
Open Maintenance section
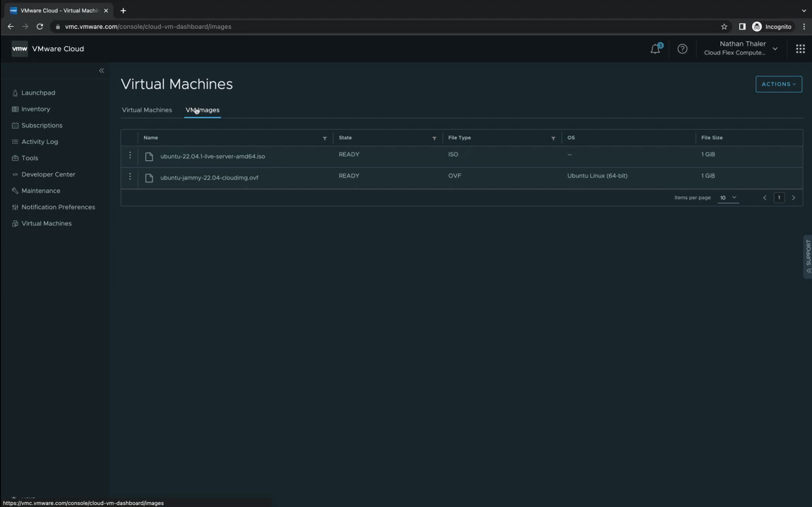click(x=40, y=191)
